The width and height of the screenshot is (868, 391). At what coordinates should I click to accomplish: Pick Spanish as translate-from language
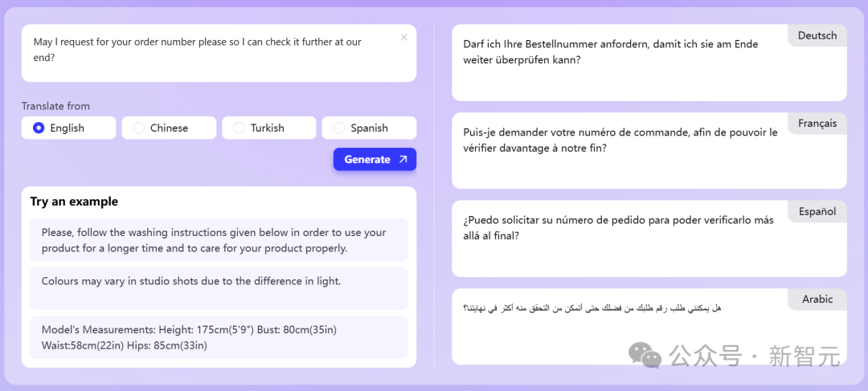369,128
